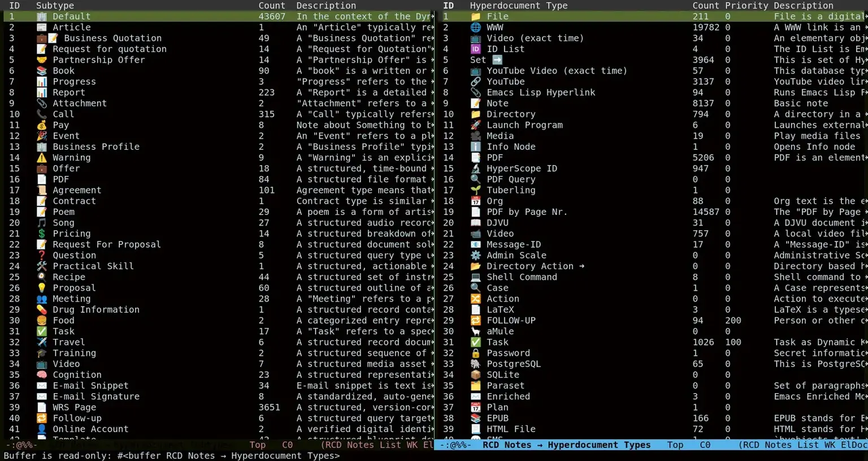This screenshot has width=868, height=461.
Task: Select the paperclip icon for Attachment
Action: [x=41, y=104]
